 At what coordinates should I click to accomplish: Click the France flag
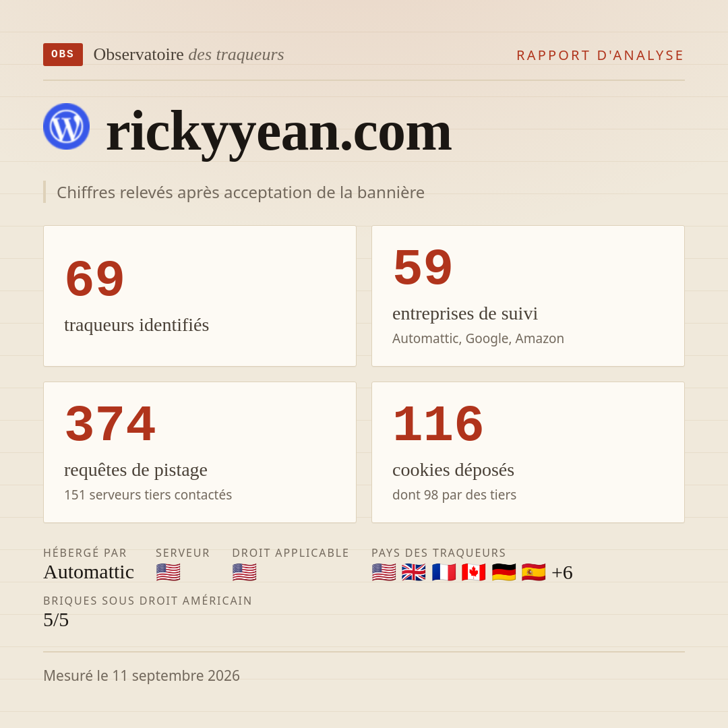click(x=444, y=572)
